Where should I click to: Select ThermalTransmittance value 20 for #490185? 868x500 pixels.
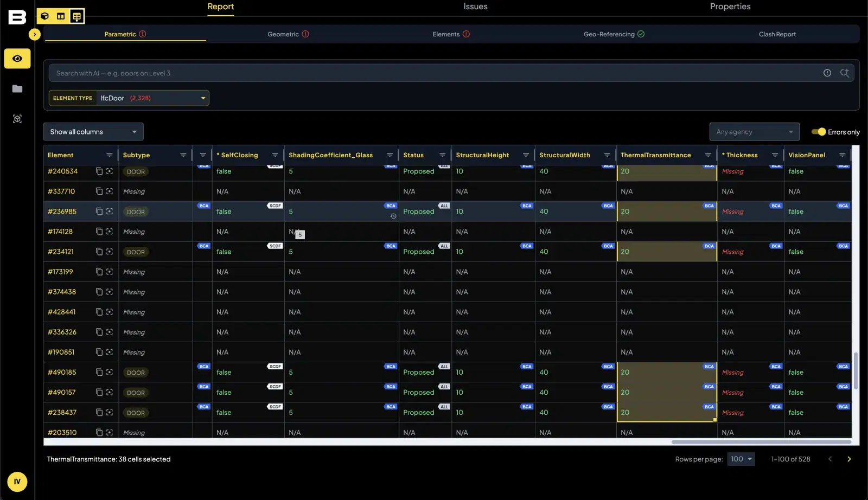click(x=667, y=372)
